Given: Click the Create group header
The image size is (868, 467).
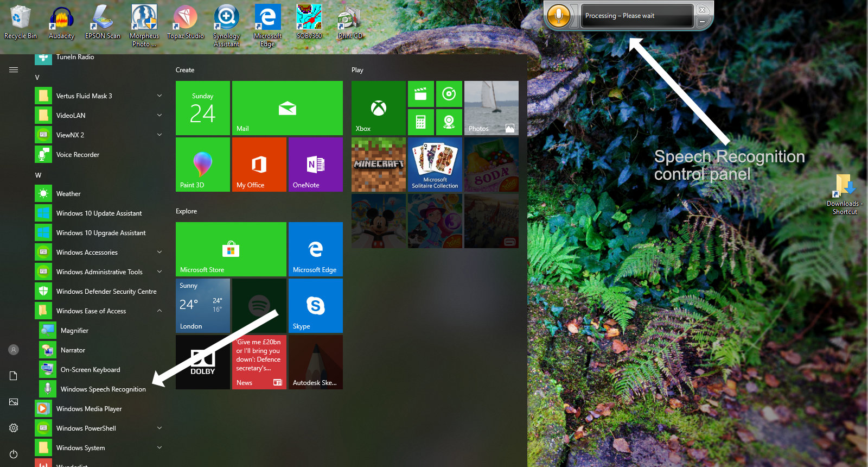Looking at the screenshot, I should 185,70.
